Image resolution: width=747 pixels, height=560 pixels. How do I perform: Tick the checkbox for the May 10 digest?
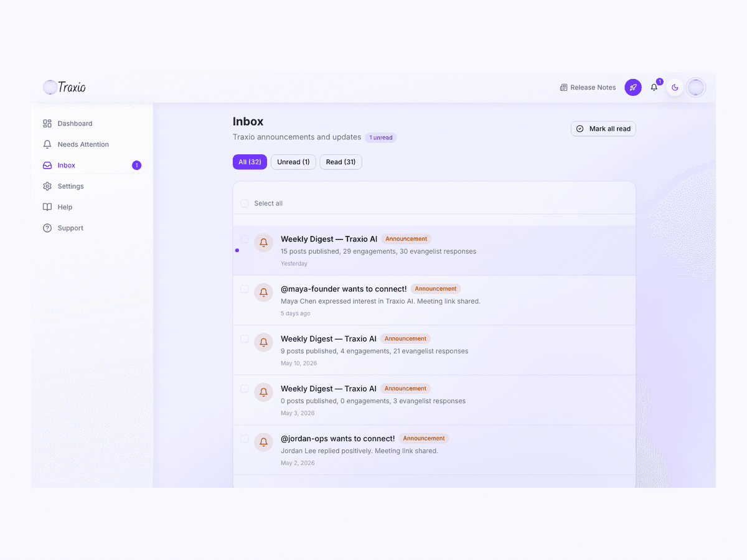pos(245,338)
